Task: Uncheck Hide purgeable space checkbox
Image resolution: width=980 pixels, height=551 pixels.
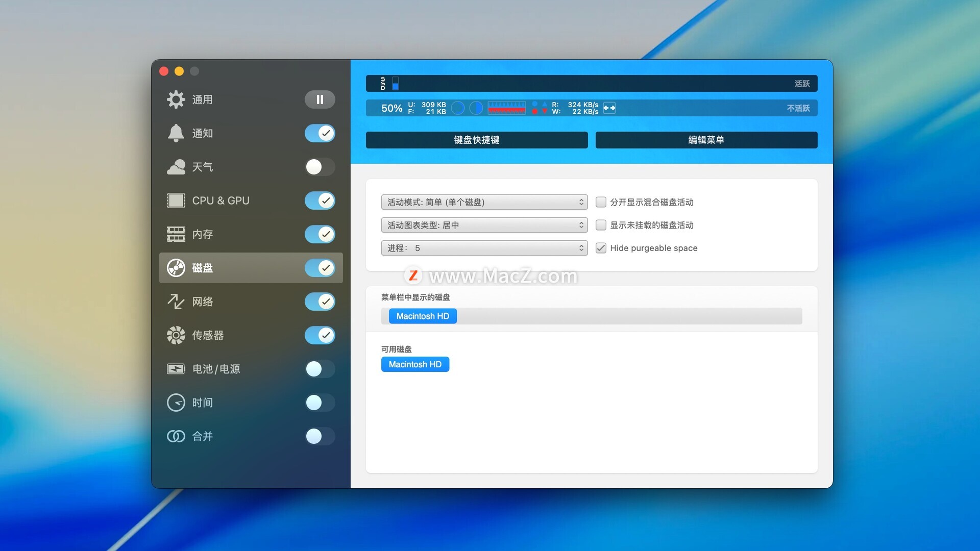Action: pyautogui.click(x=601, y=248)
